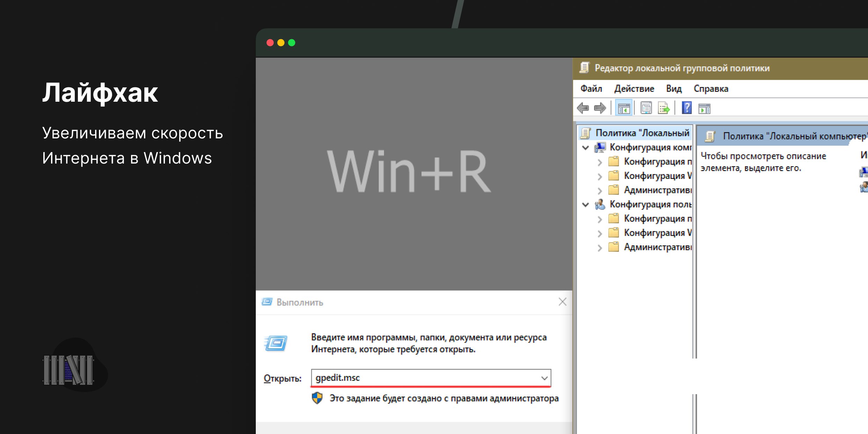Open the Действие menu
Screen dimensions: 868x434
634,89
